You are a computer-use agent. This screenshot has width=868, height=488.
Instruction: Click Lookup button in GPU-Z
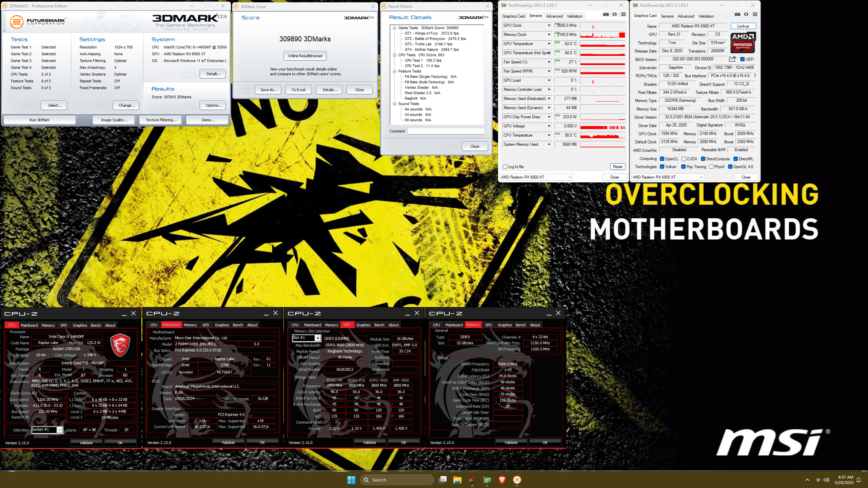743,26
